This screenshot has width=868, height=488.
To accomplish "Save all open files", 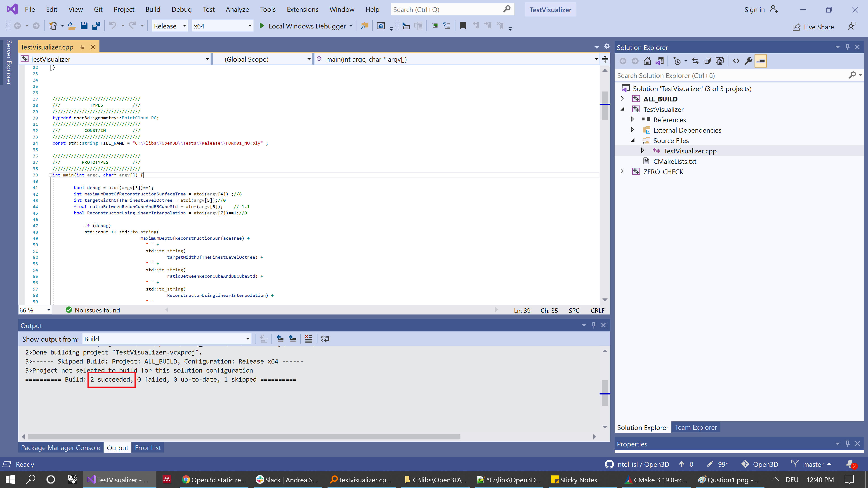I will [96, 26].
